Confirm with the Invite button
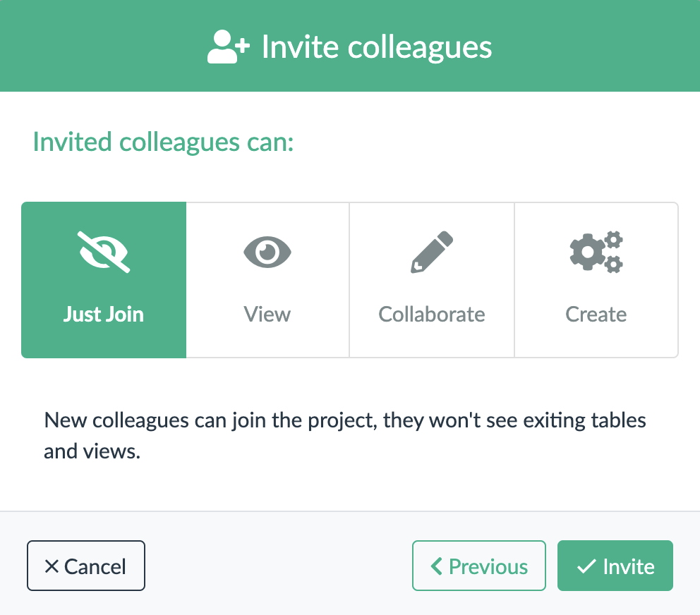700x615 pixels. point(615,566)
